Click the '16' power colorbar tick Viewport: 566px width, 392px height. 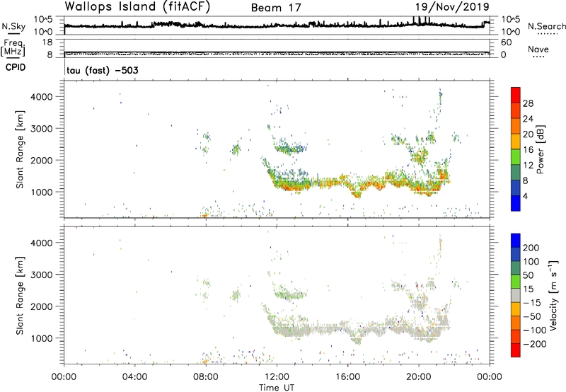tap(528, 149)
